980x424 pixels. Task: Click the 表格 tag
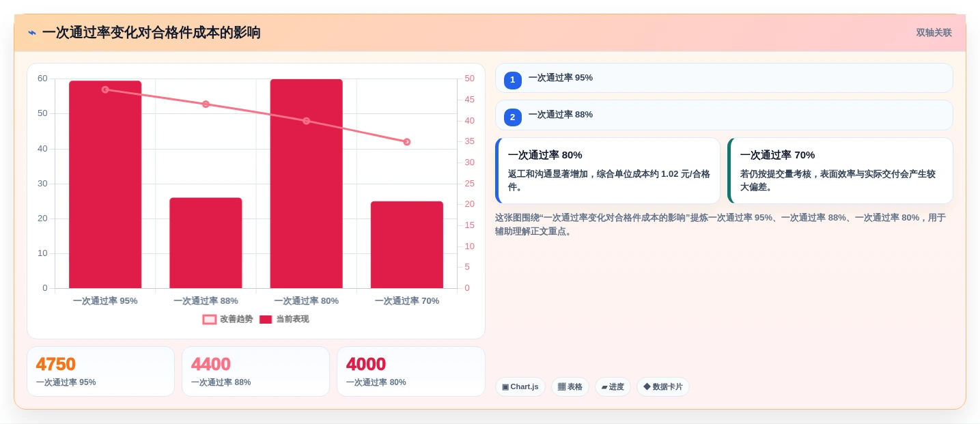coord(570,386)
